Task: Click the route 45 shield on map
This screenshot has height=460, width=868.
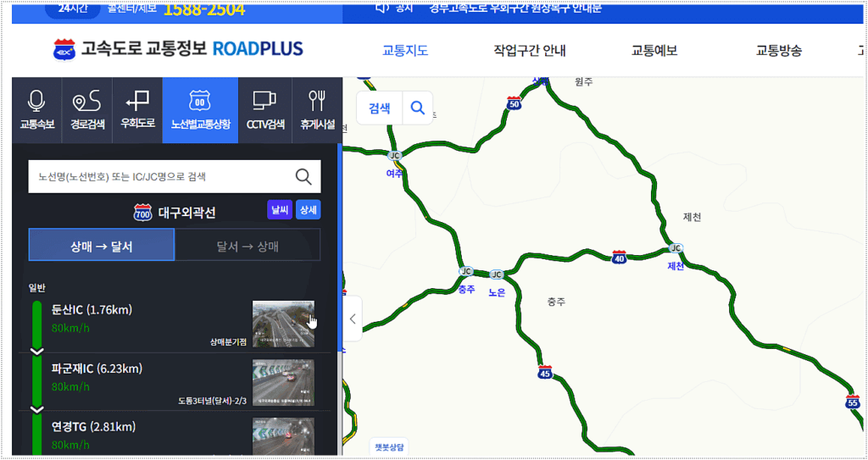Action: click(x=545, y=373)
